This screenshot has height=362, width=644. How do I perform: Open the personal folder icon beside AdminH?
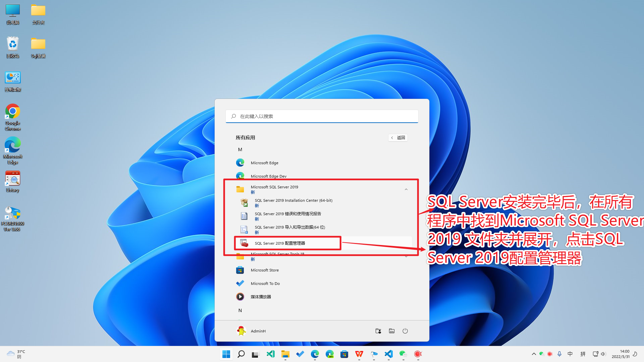[x=378, y=331]
